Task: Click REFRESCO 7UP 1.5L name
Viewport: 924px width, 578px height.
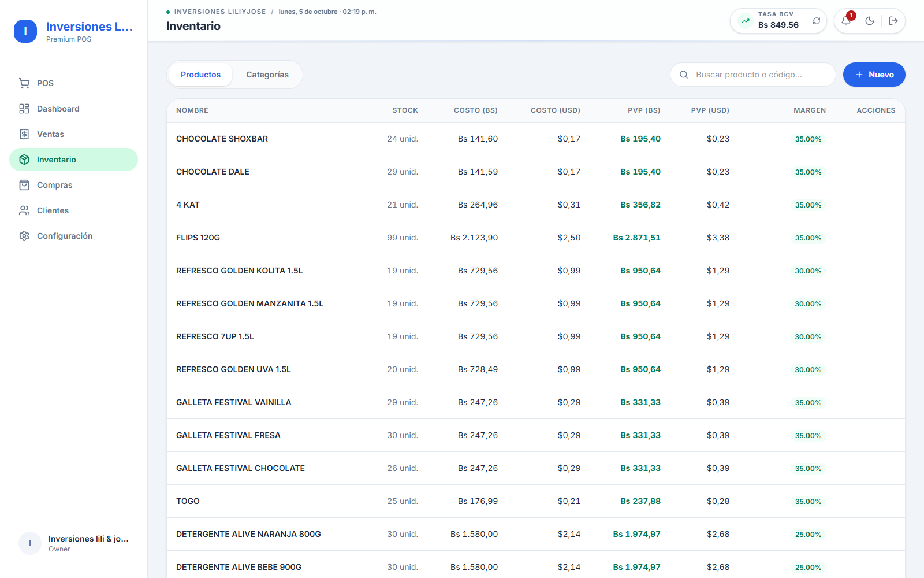Action: (x=215, y=336)
